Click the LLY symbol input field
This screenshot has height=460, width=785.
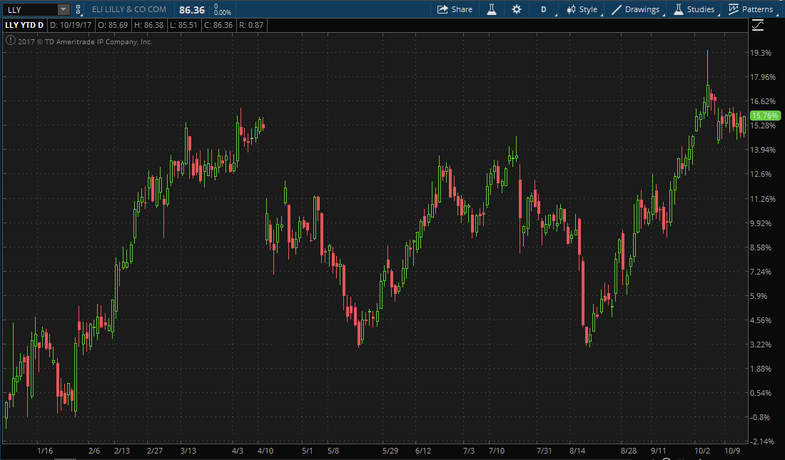30,10
